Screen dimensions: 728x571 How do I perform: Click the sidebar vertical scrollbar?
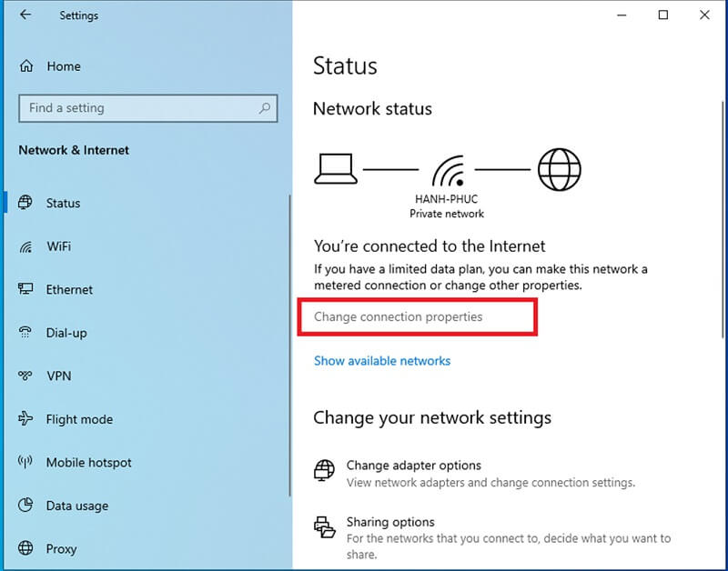click(x=289, y=346)
